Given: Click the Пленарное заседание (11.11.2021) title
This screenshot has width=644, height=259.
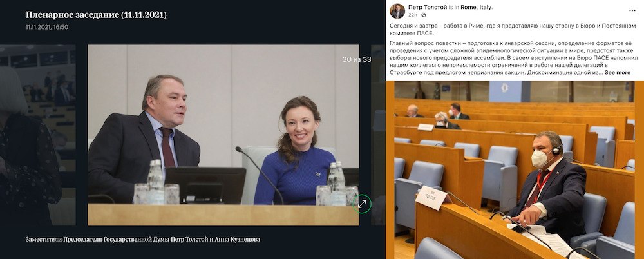Looking at the screenshot, I should point(96,15).
